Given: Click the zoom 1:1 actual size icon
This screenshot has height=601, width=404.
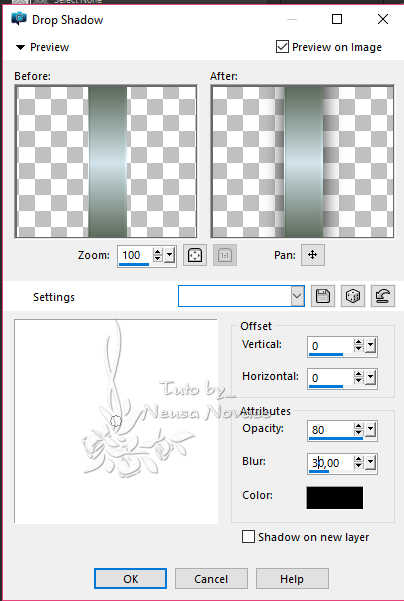Looking at the screenshot, I should [x=225, y=255].
